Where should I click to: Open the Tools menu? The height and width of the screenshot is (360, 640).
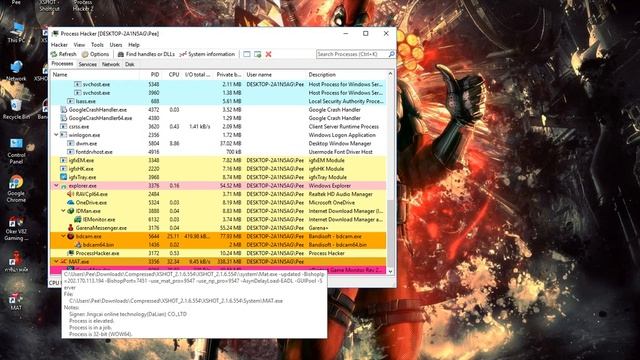coord(97,44)
